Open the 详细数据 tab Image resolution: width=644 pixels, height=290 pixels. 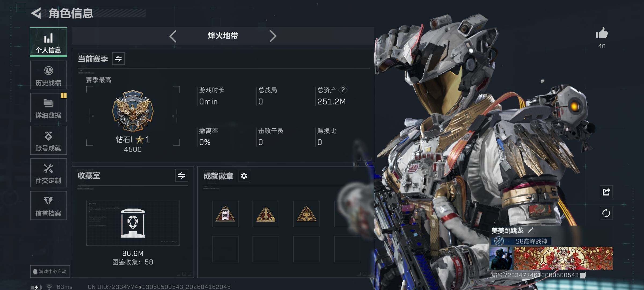[48, 108]
